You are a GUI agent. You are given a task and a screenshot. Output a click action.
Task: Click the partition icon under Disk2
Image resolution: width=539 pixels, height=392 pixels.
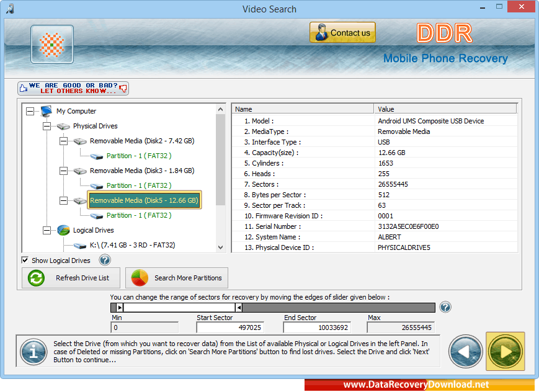point(97,156)
